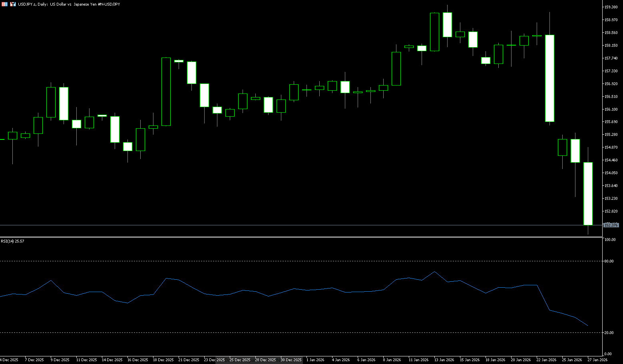Select the bullish candle on 13 Jan 2026 high

(434, 32)
